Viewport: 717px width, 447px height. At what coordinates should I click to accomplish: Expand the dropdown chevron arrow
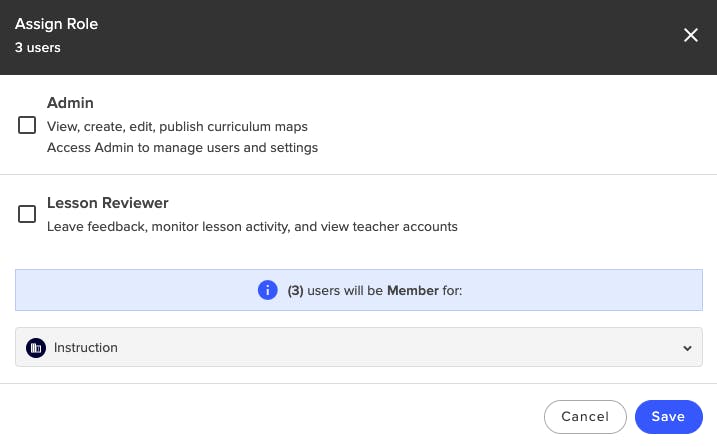(x=687, y=348)
